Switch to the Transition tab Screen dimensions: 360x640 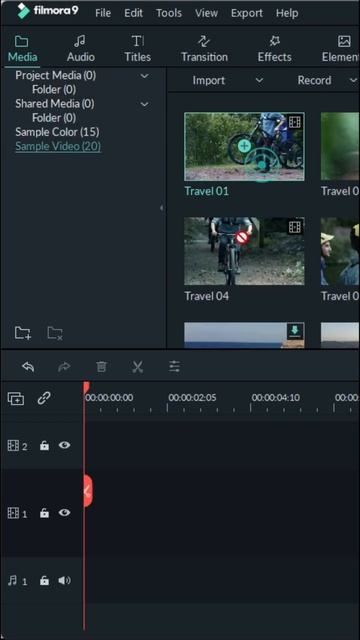(x=204, y=49)
